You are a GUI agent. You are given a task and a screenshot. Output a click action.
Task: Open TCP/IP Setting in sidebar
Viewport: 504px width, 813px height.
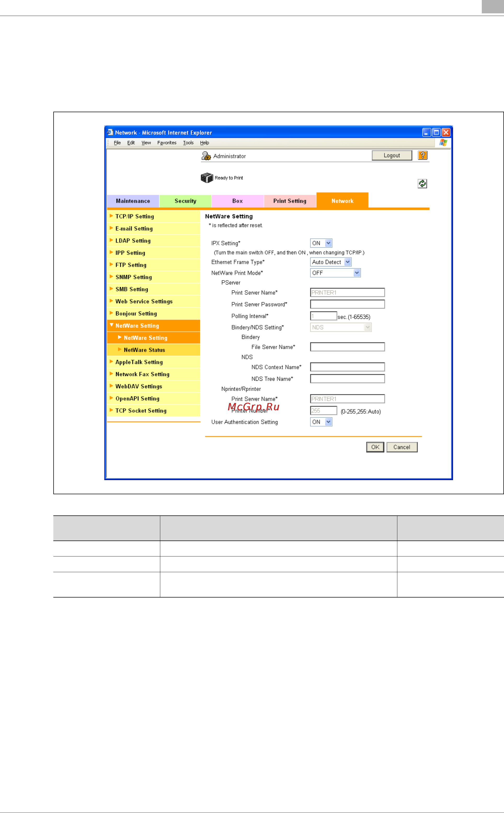[154, 217]
